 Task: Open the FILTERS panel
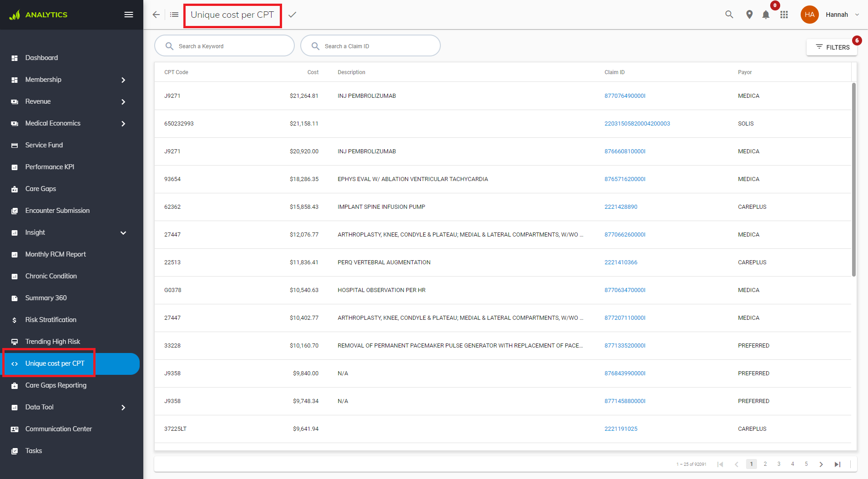click(x=832, y=47)
